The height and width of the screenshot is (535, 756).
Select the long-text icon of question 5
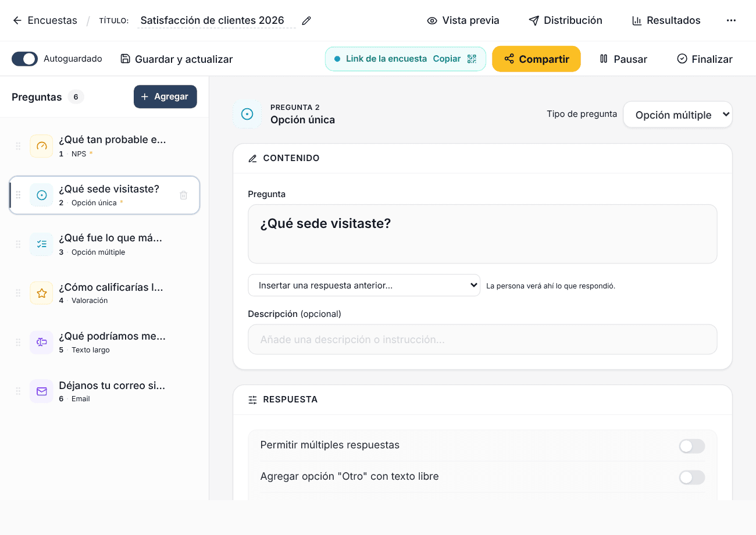point(41,343)
